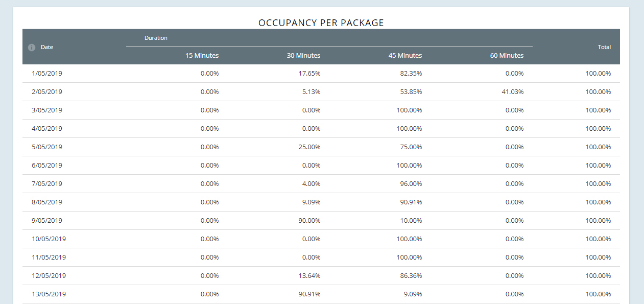Click the 60 Minutes 0.00% for 9/05/2019
644x304 pixels.
tap(515, 221)
